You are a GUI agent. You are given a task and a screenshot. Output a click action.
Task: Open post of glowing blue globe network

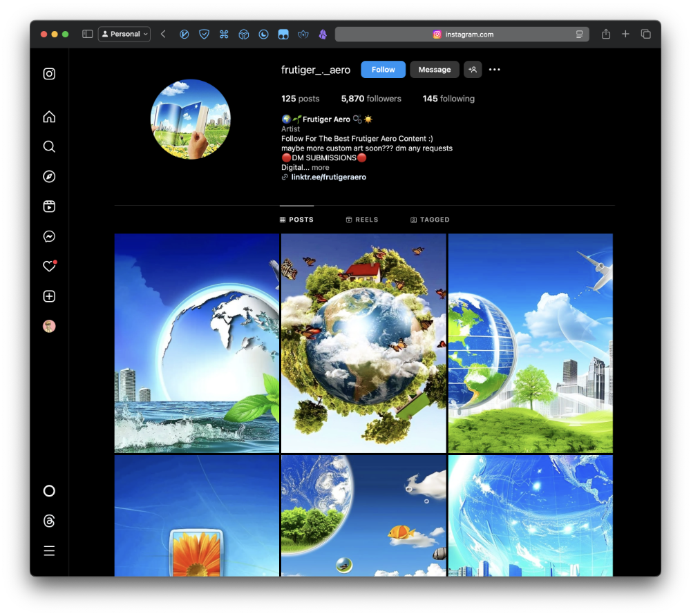(x=531, y=516)
